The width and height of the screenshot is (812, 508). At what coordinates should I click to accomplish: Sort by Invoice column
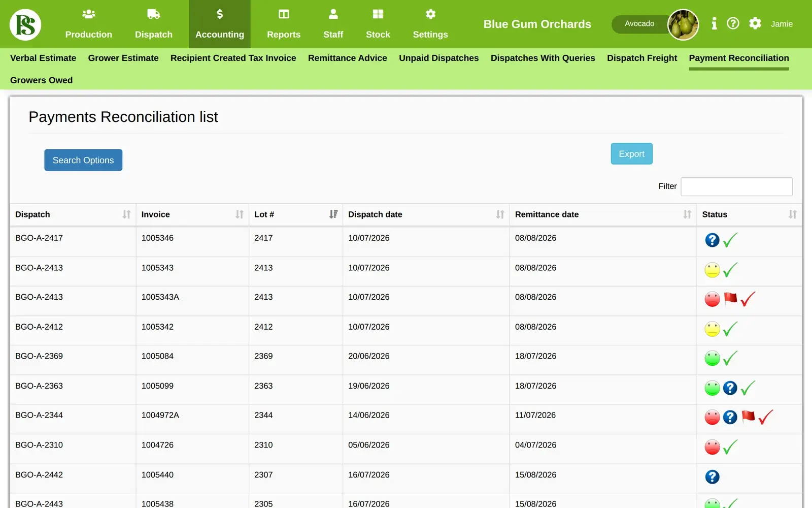pyautogui.click(x=192, y=214)
